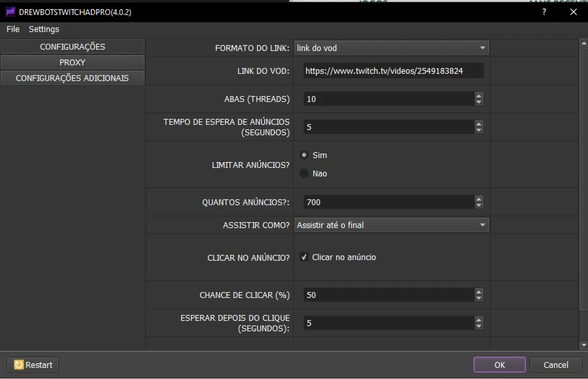Screen dimensions: 588x379
Task: Open the Settings menu
Action: tap(44, 29)
